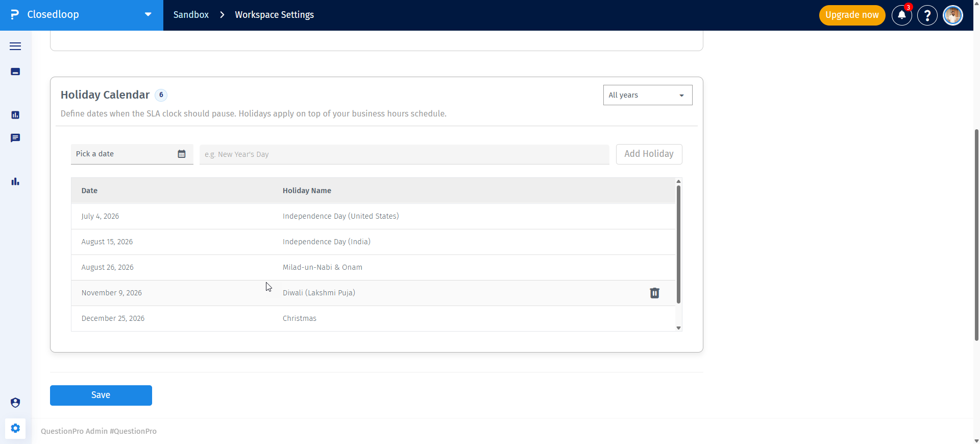Open the feedback chat sidebar icon

tap(15, 138)
